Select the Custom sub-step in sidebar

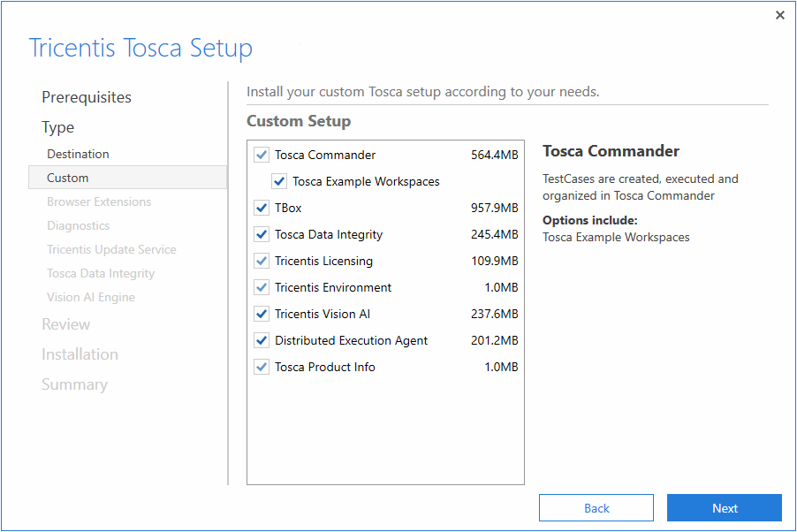pyautogui.click(x=68, y=178)
